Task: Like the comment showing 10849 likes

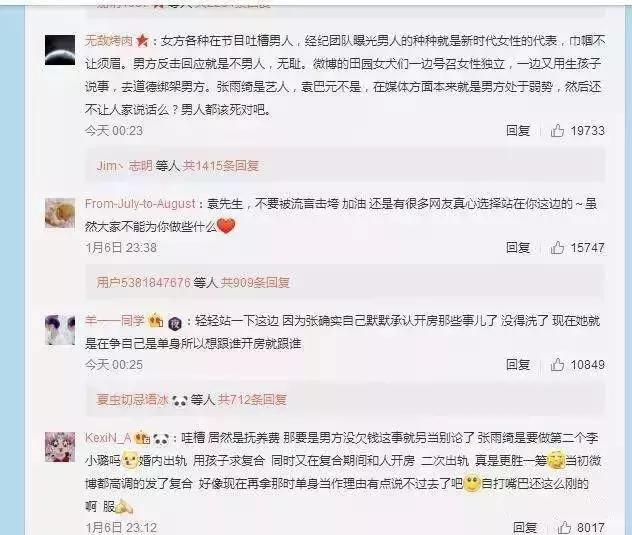Action: (557, 364)
